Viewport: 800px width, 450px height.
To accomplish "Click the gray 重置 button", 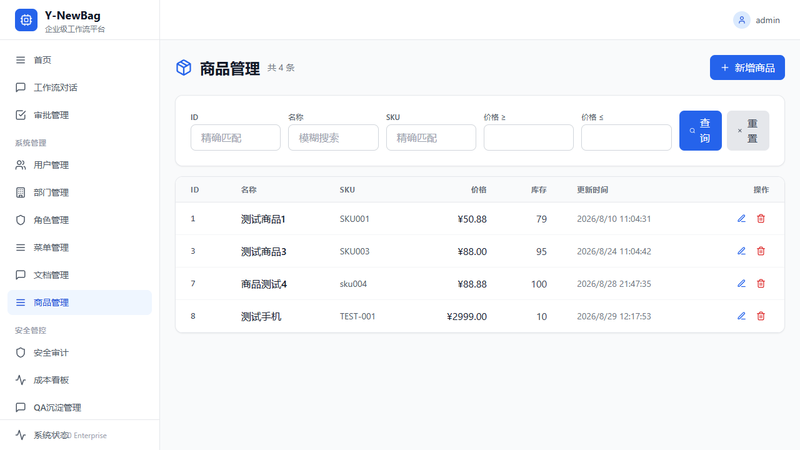I will point(748,131).
